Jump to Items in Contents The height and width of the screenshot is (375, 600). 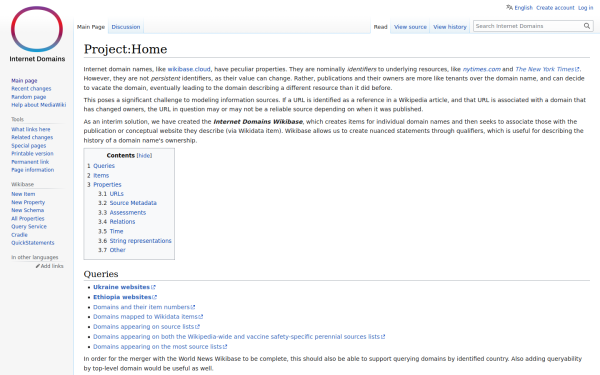point(101,175)
